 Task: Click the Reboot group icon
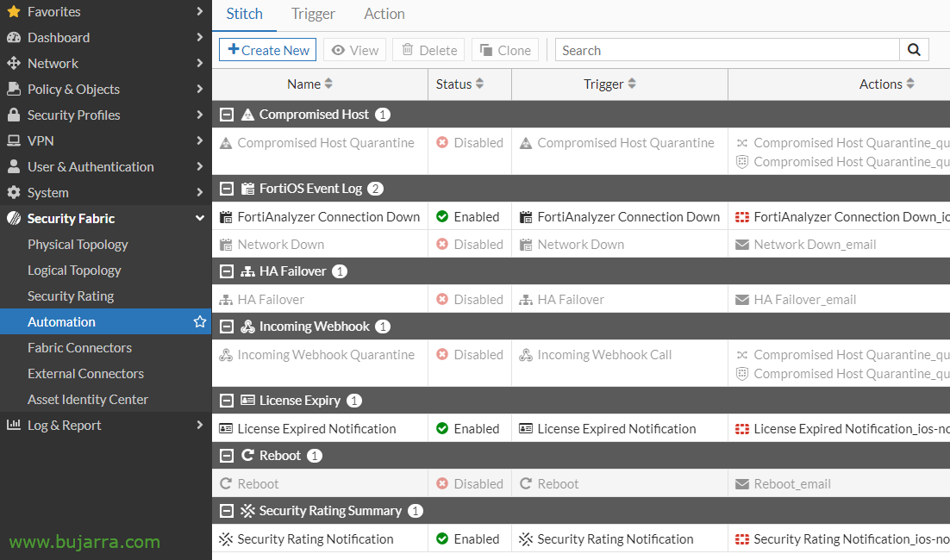(247, 455)
